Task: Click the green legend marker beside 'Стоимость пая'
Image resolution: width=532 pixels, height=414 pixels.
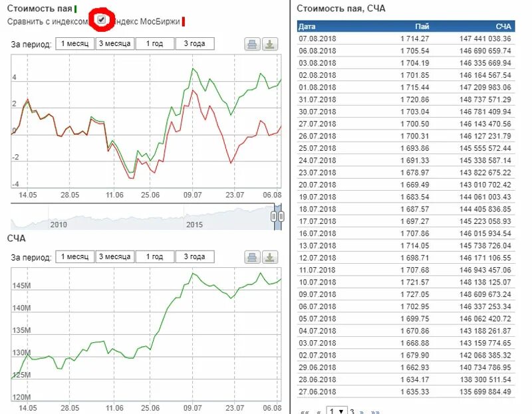Action: (x=75, y=9)
